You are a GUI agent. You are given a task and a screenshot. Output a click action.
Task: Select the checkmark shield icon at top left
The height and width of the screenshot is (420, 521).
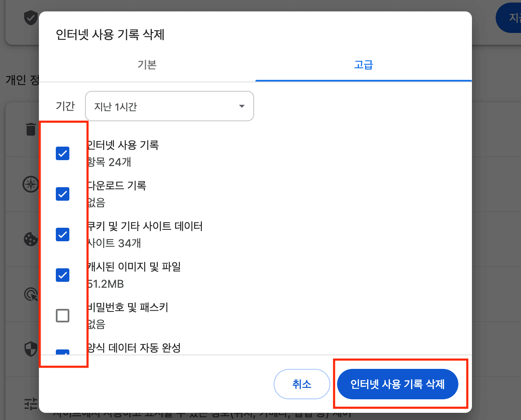[30, 18]
